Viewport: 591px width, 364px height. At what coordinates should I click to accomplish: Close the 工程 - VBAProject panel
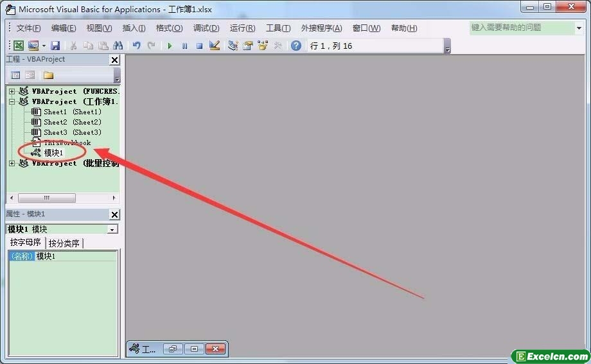coord(114,60)
